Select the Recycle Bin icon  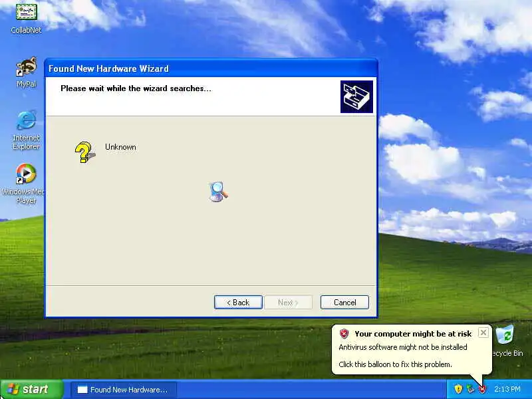click(507, 340)
